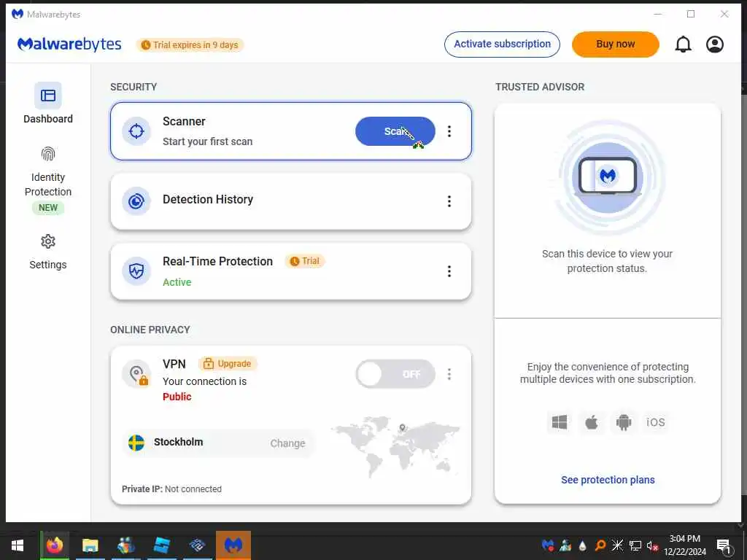Click the Malwarebytes logo in the header
This screenshot has height=560, width=747.
tap(69, 44)
